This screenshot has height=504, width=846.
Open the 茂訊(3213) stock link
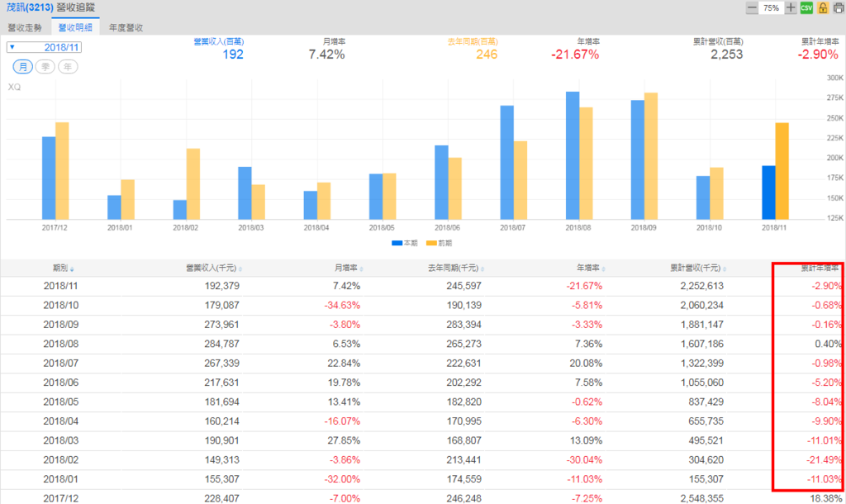tap(30, 7)
